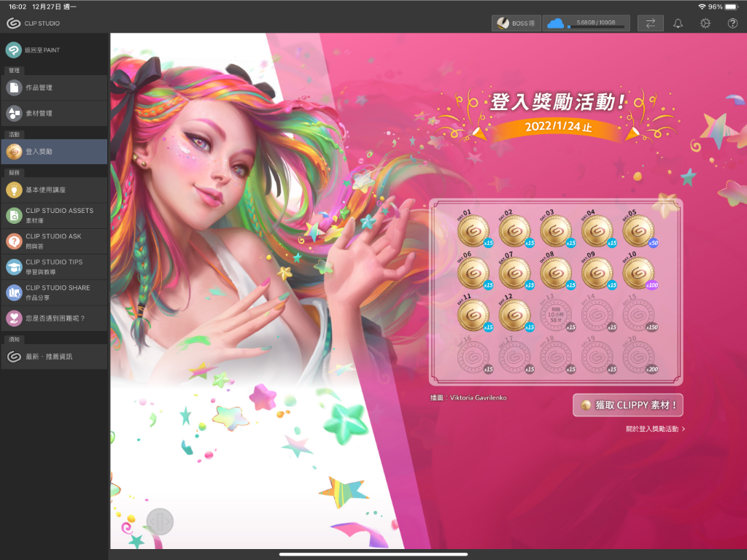
Task: Open 最新・推薦資訊 news item
Action: pos(54,356)
